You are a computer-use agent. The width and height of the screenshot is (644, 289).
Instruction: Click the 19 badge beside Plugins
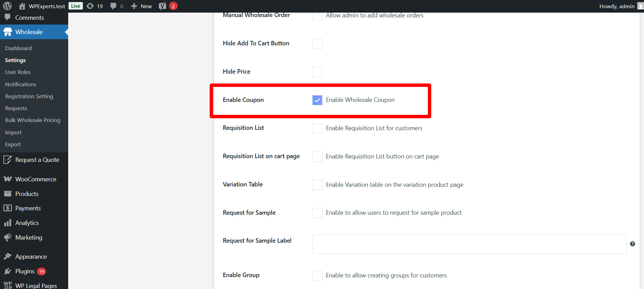point(42,272)
